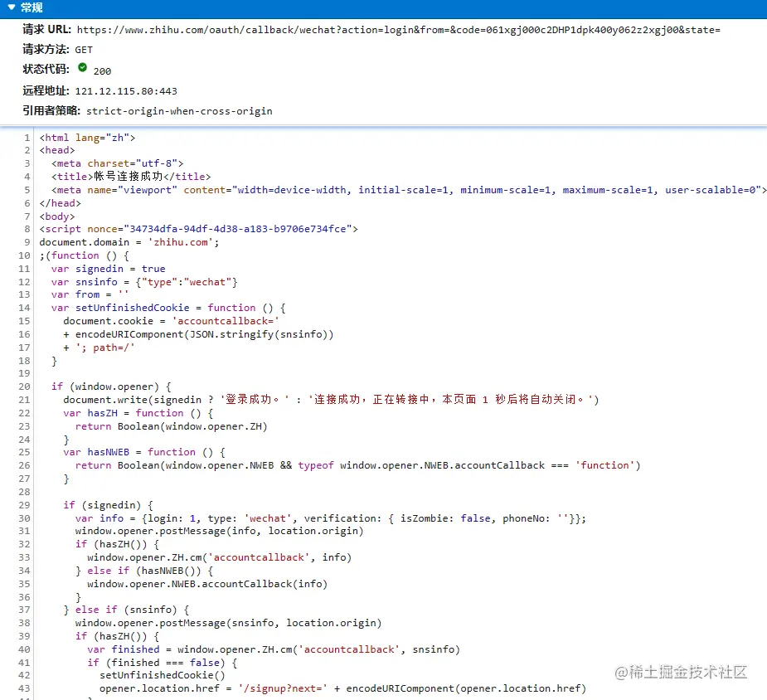
Task: Click the request URL value
Action: tap(398, 30)
